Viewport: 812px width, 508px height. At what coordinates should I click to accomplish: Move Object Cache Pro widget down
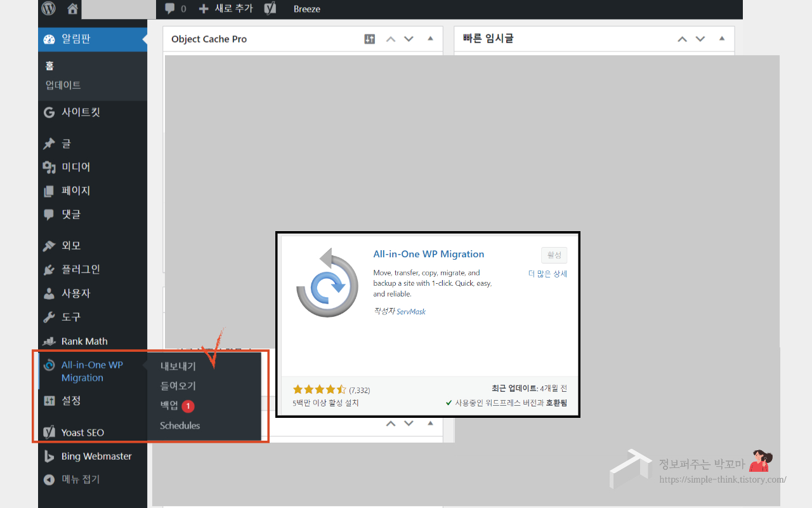click(x=409, y=39)
